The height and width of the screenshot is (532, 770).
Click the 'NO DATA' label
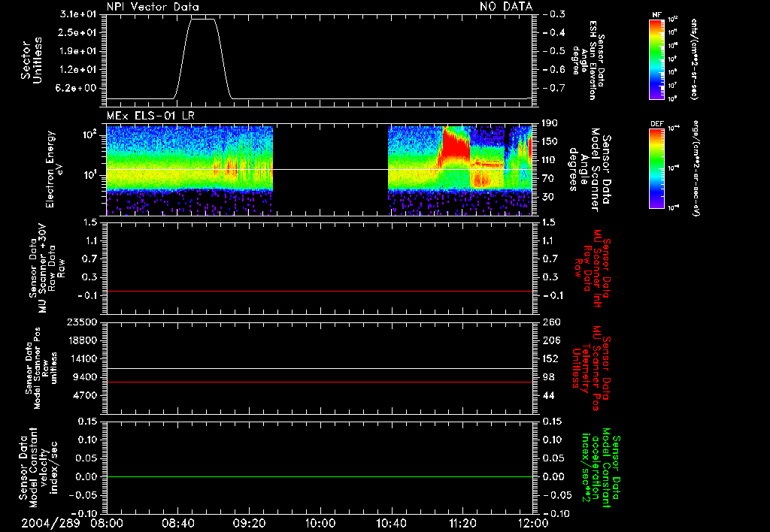point(506,7)
